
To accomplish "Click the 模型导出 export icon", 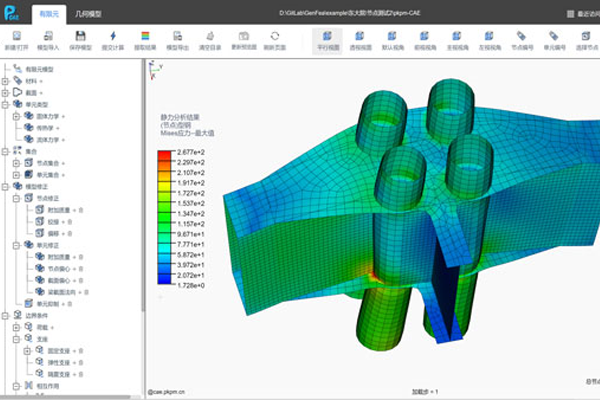I will pos(177,37).
